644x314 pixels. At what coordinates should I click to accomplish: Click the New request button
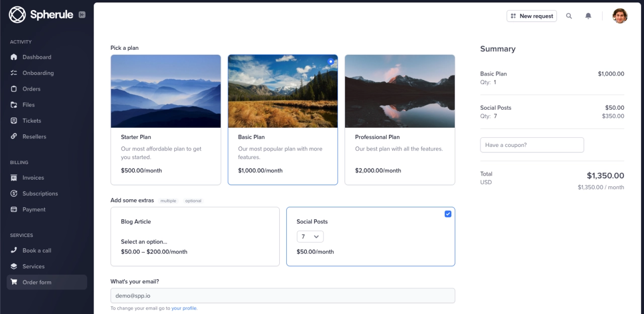(532, 16)
